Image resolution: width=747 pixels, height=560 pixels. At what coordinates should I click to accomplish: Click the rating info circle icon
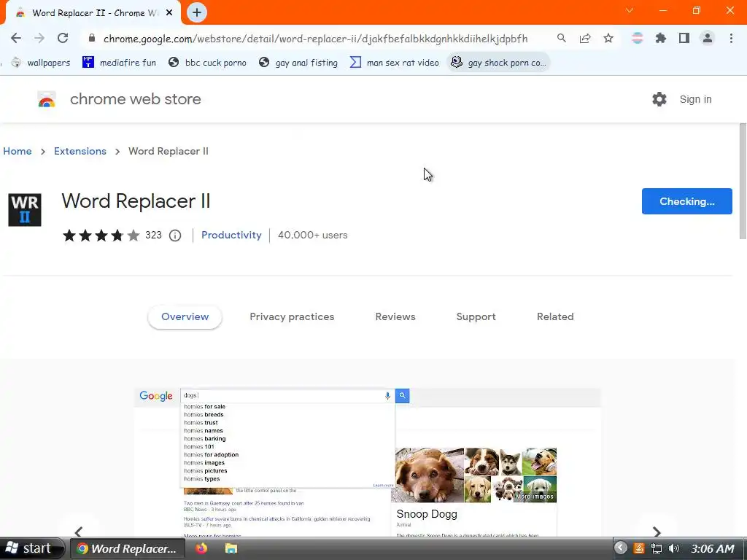(x=175, y=236)
